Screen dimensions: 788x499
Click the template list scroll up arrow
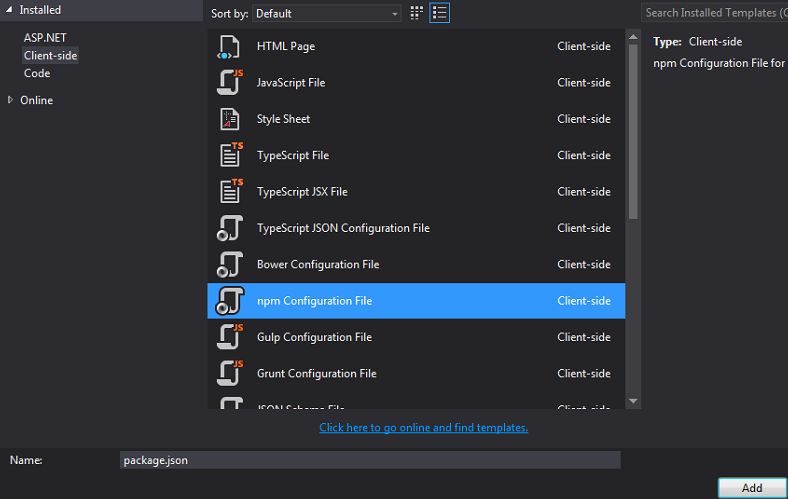pos(633,37)
